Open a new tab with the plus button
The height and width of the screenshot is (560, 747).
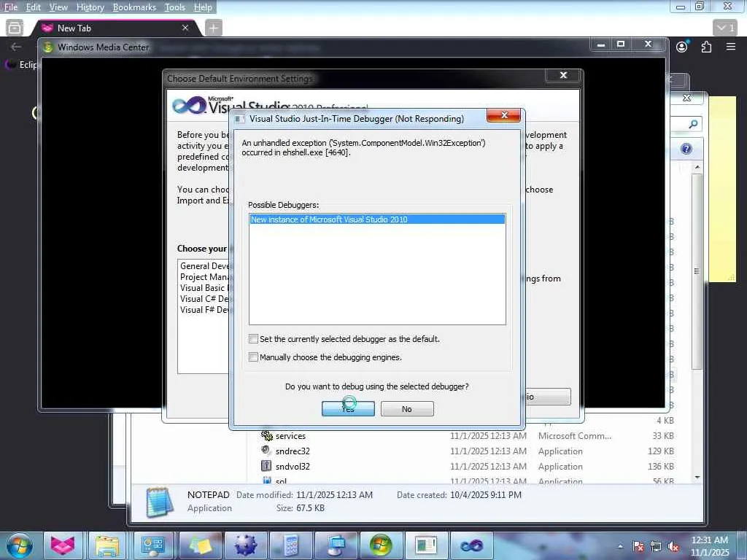pos(214,28)
